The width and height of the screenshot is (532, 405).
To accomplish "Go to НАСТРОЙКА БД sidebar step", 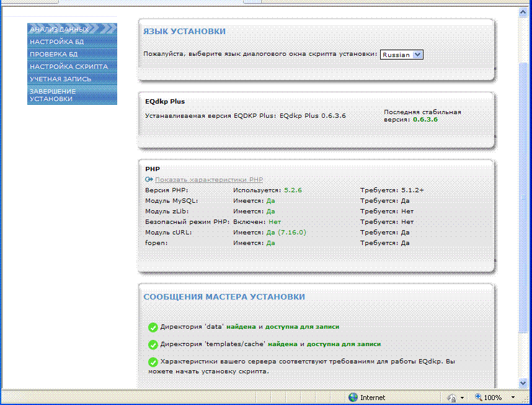I will (x=72, y=42).
